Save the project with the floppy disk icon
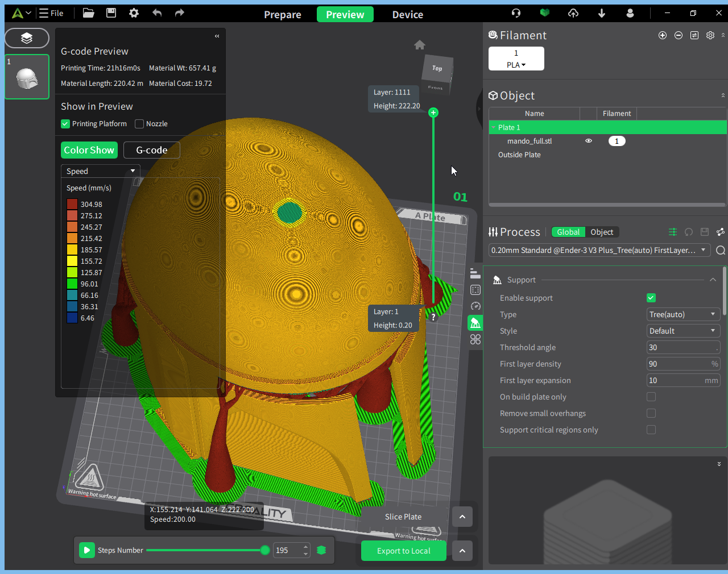The image size is (728, 574). [x=111, y=13]
